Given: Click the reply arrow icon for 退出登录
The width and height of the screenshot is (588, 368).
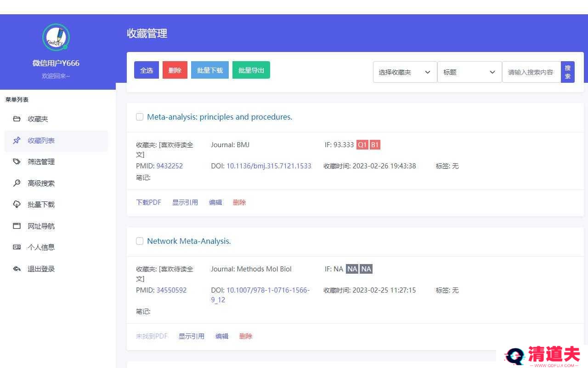Looking at the screenshot, I should tap(17, 269).
